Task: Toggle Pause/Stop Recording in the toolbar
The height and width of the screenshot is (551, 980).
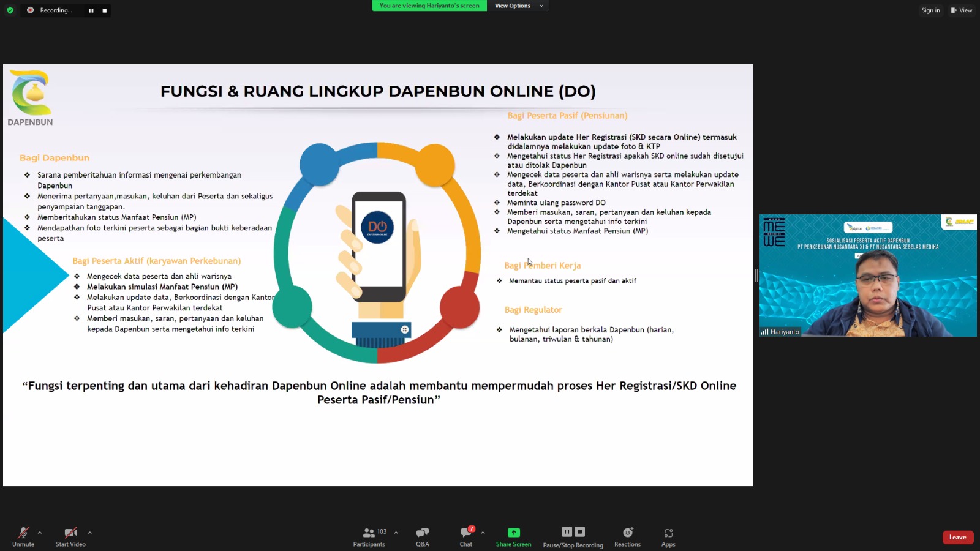Action: (x=573, y=536)
